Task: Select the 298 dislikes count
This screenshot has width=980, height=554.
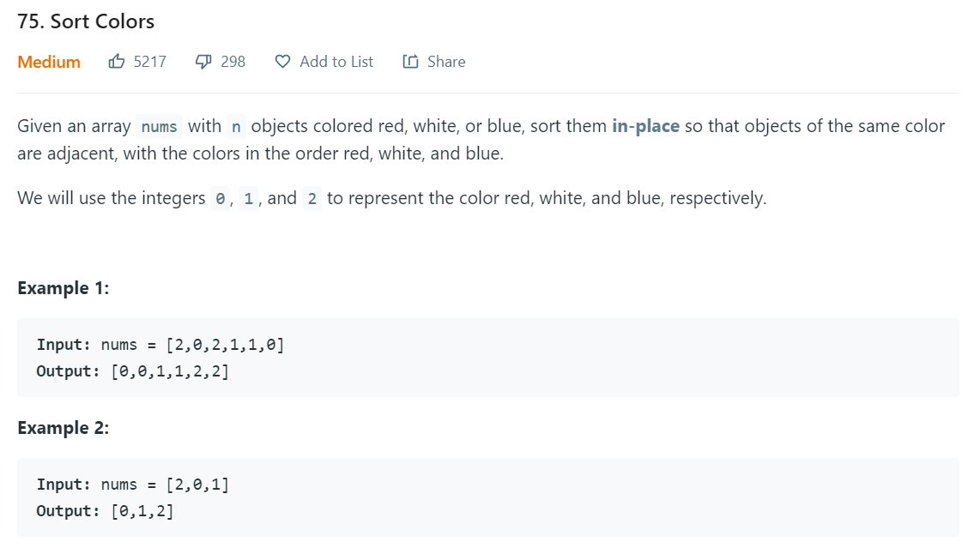Action: click(x=233, y=62)
